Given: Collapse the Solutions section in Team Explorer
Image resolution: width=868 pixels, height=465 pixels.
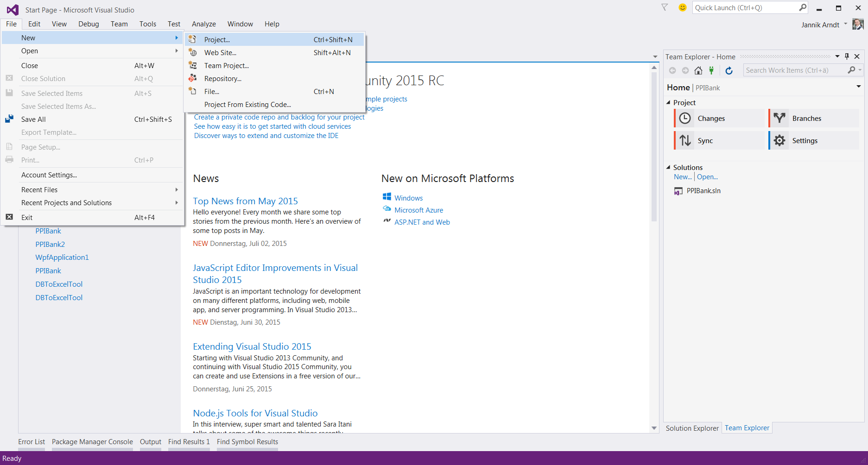Looking at the screenshot, I should click(668, 167).
